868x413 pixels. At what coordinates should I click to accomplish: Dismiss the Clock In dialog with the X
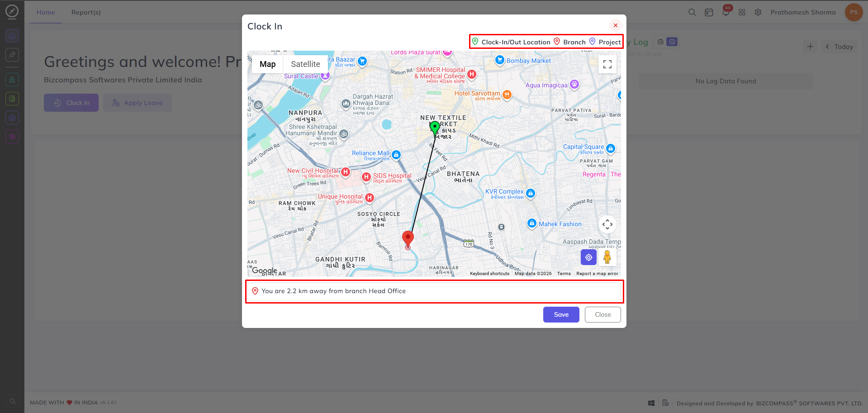(615, 25)
